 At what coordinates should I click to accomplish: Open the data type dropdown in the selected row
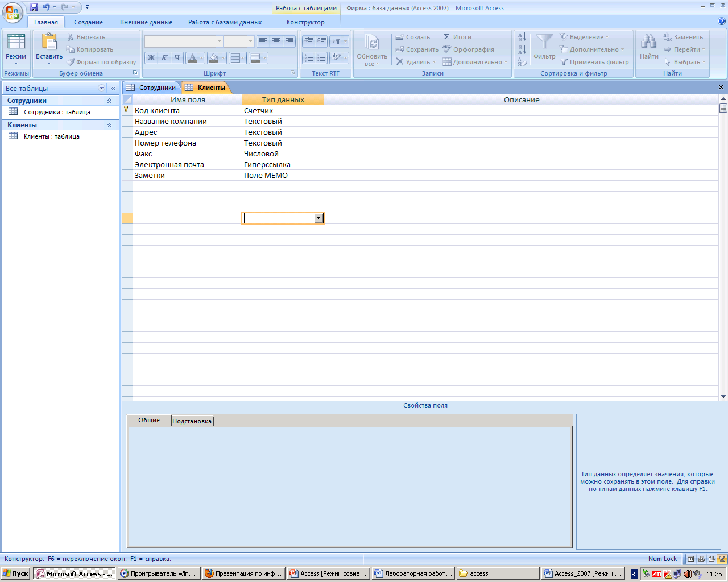click(318, 218)
